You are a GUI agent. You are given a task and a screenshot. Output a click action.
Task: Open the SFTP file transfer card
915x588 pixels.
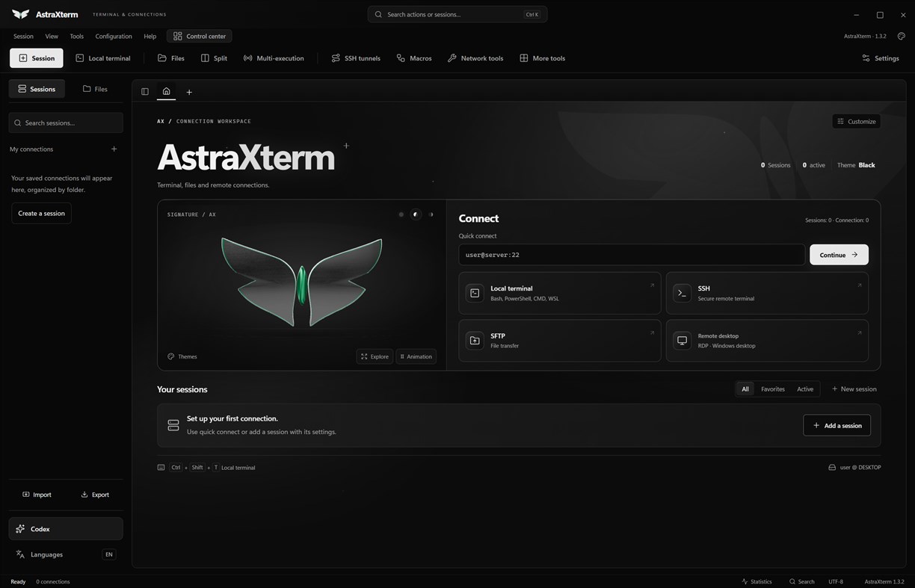(559, 341)
